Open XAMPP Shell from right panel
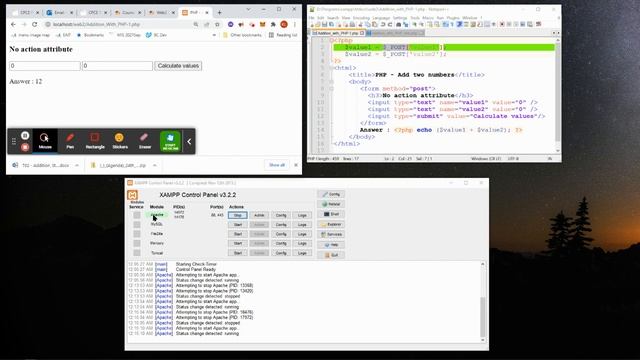Screen dimensions: 640x360 pos(331,214)
